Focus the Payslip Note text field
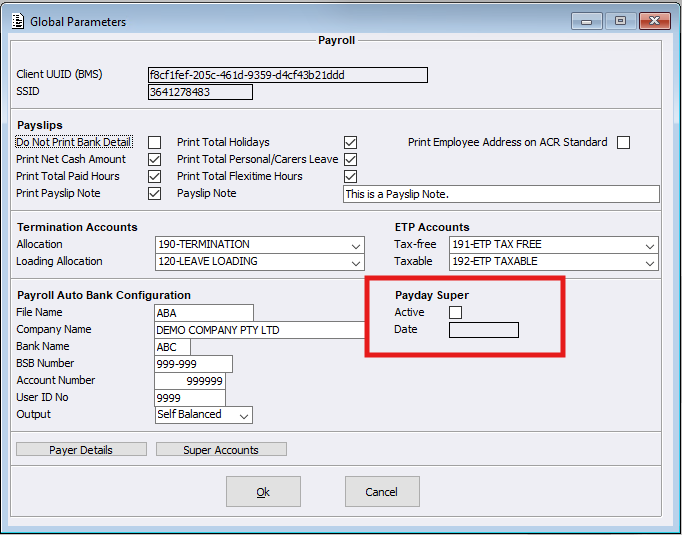 (500, 194)
